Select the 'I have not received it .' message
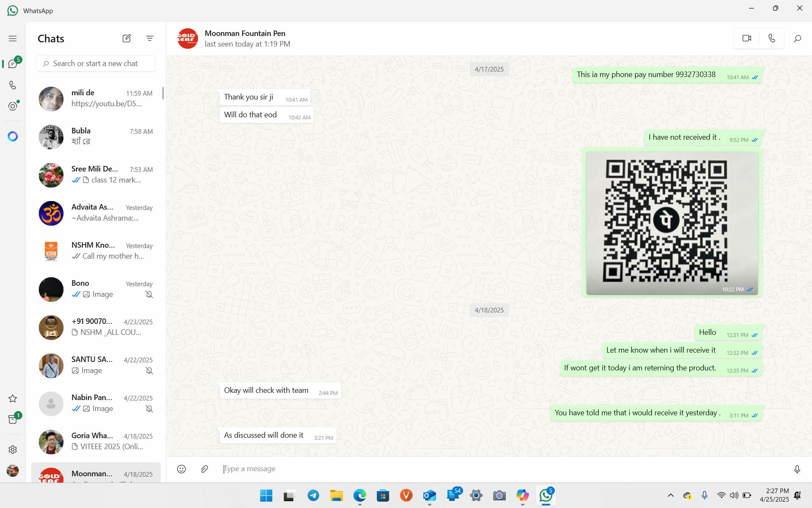 [x=703, y=137]
